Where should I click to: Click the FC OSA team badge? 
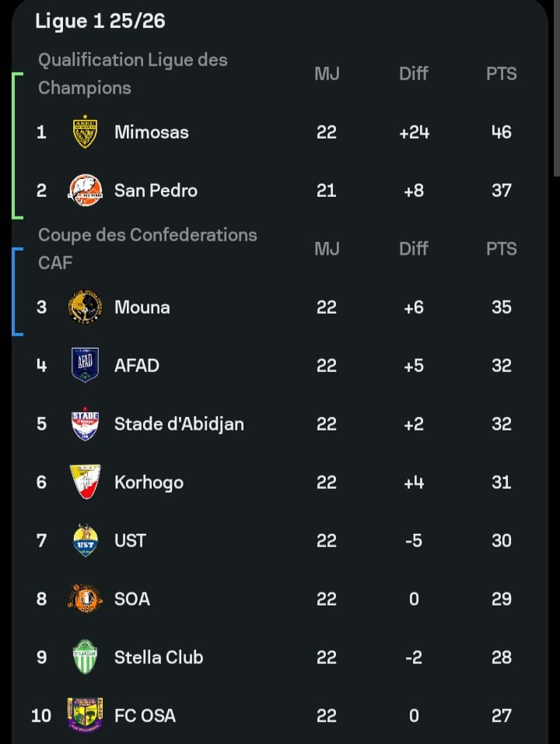point(85,715)
